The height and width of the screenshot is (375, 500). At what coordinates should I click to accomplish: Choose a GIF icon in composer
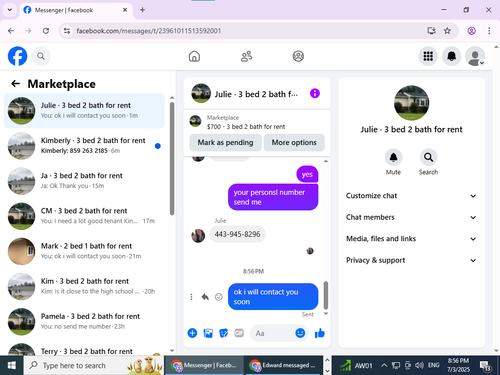click(x=239, y=333)
